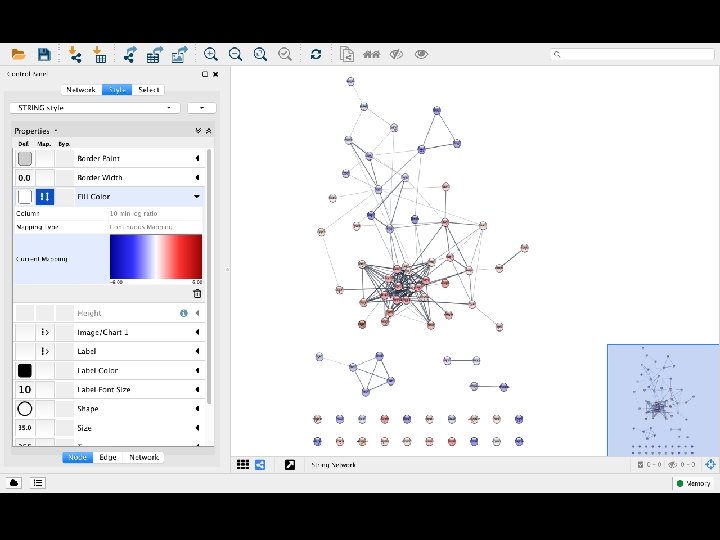Zoom in using the magnifier plus icon
Screen dimensions: 720x540
tap(210, 54)
